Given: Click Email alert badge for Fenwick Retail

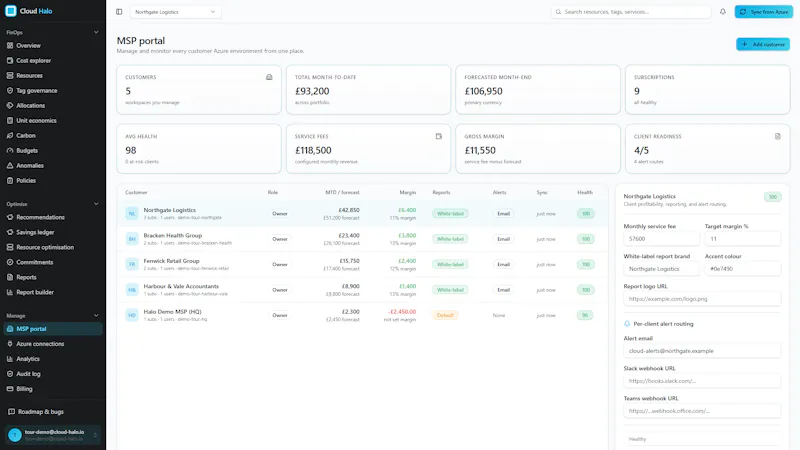Looking at the screenshot, I should click(x=503, y=264).
